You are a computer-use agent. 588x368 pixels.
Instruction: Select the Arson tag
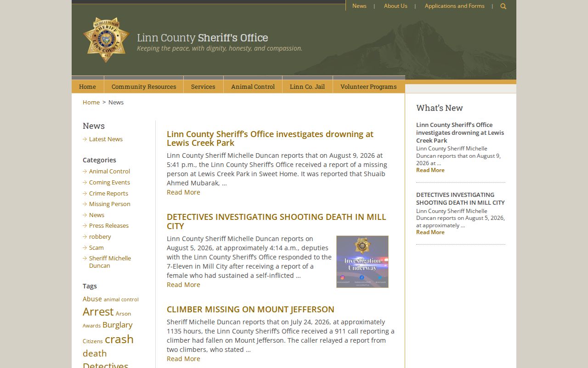click(x=123, y=314)
